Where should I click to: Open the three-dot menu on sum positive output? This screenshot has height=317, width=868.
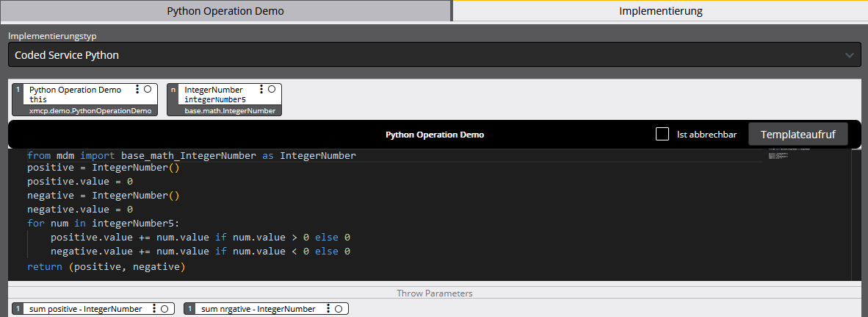click(x=153, y=309)
